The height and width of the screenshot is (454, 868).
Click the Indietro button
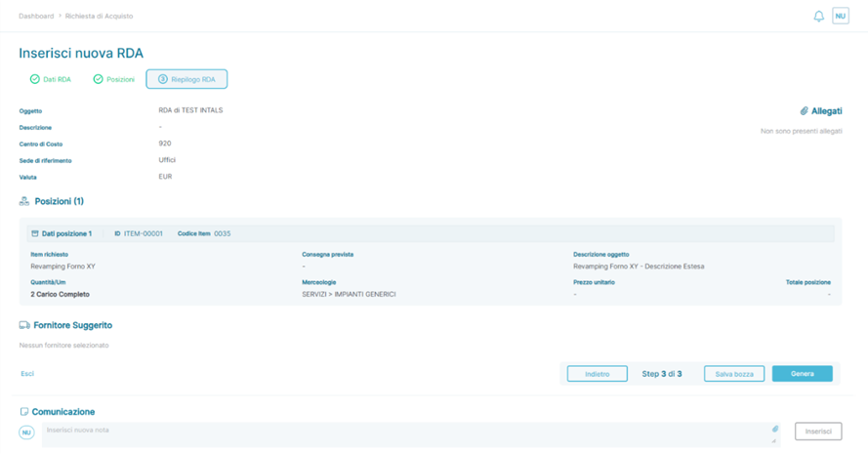pyautogui.click(x=598, y=374)
